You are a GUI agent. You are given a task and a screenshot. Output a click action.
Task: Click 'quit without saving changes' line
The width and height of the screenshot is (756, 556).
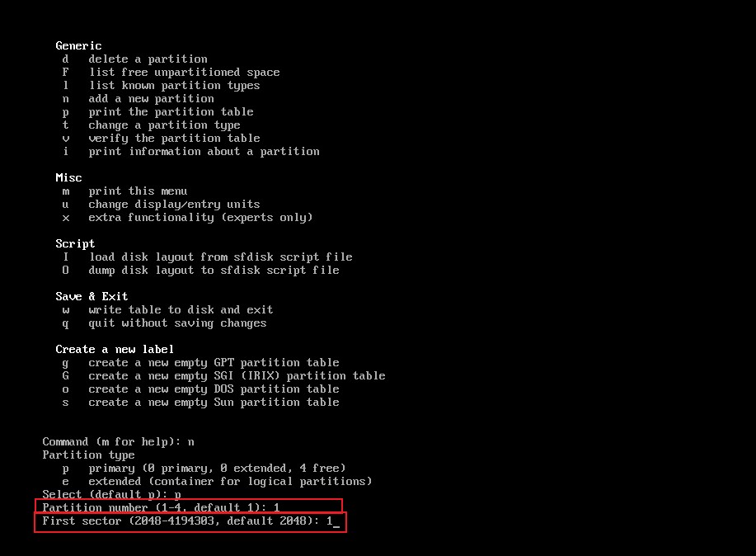pyautogui.click(x=164, y=323)
